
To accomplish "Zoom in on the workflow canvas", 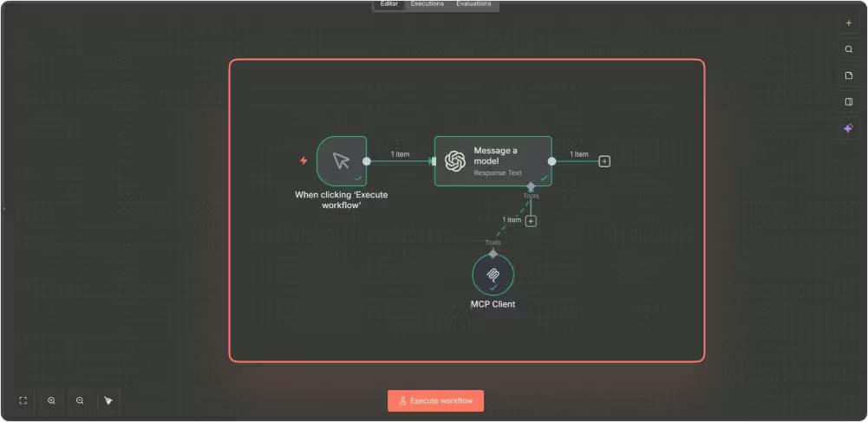I will point(52,400).
